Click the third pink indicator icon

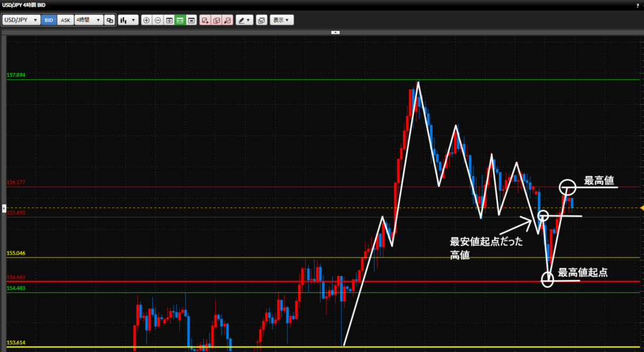pyautogui.click(x=228, y=20)
